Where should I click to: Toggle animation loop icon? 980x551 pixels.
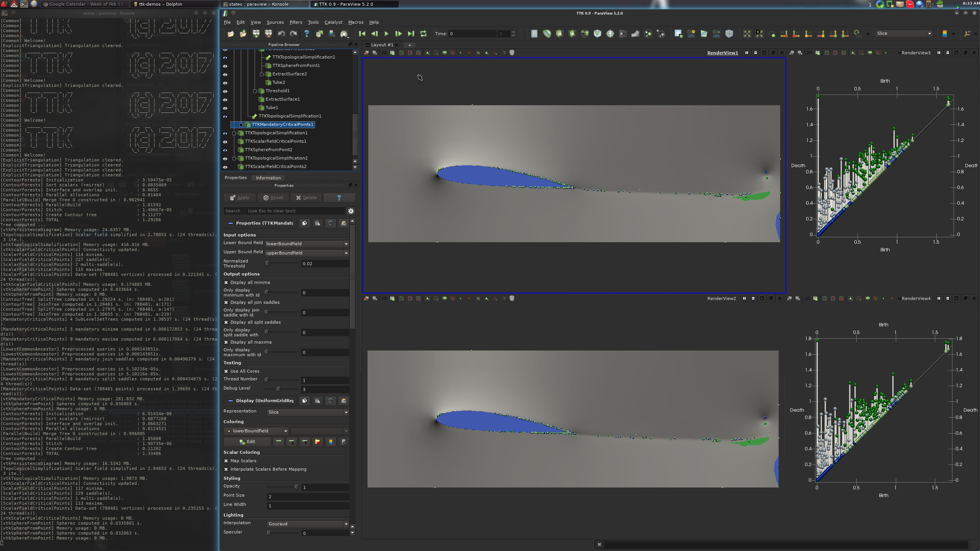point(423,34)
